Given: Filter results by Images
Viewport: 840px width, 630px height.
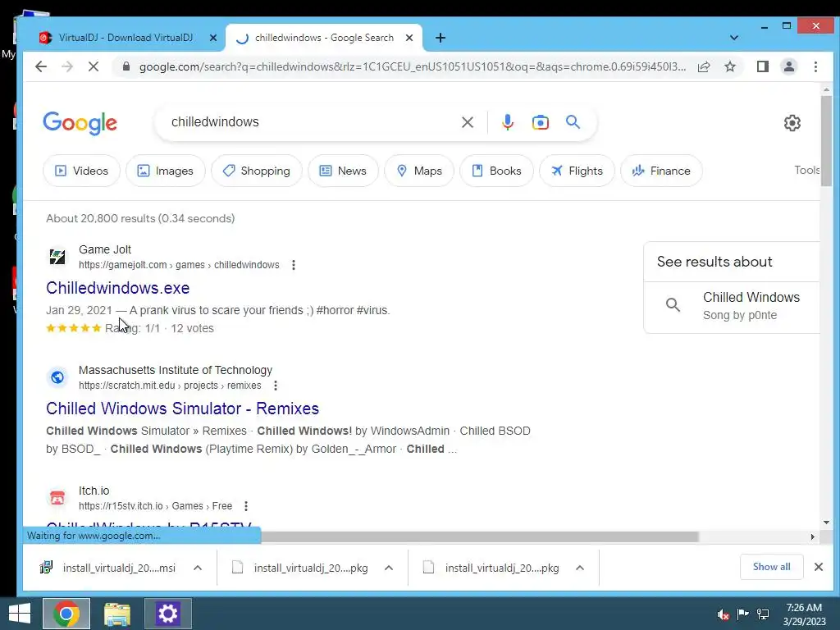Looking at the screenshot, I should tap(165, 171).
